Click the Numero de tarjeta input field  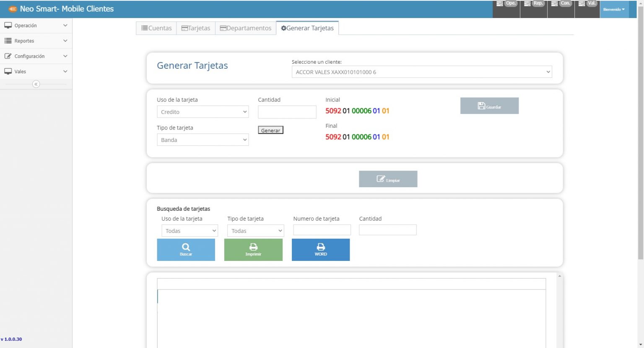coord(322,229)
